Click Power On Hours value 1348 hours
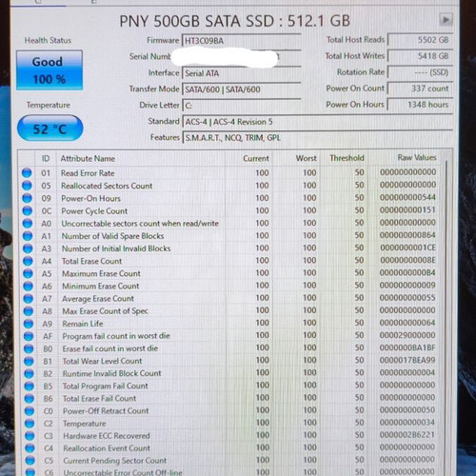 420,105
